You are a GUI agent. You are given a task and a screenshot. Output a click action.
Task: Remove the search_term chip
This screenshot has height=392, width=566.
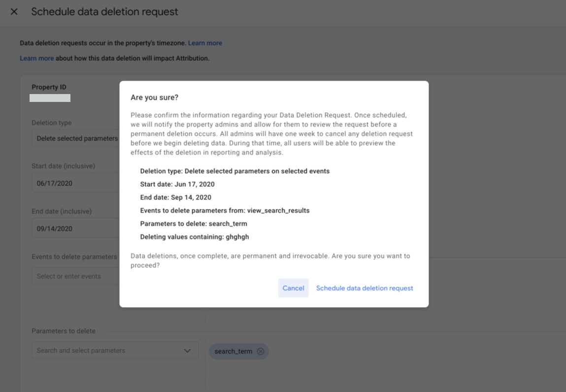pos(261,351)
